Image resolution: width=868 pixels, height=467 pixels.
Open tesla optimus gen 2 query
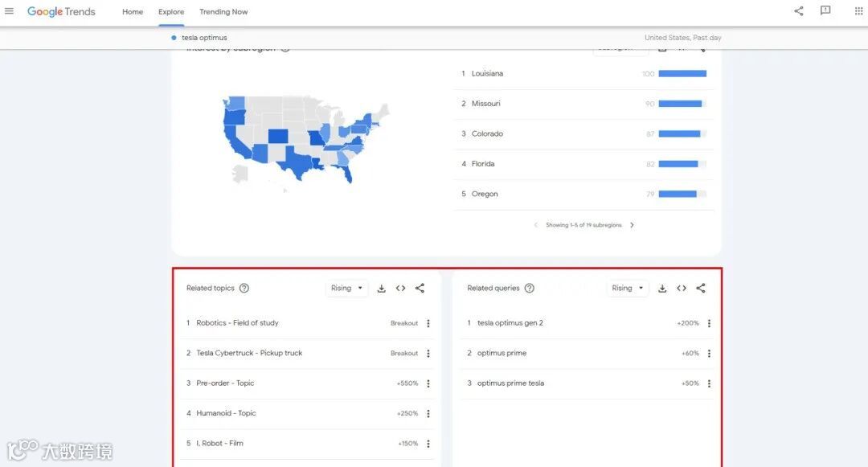click(x=510, y=323)
